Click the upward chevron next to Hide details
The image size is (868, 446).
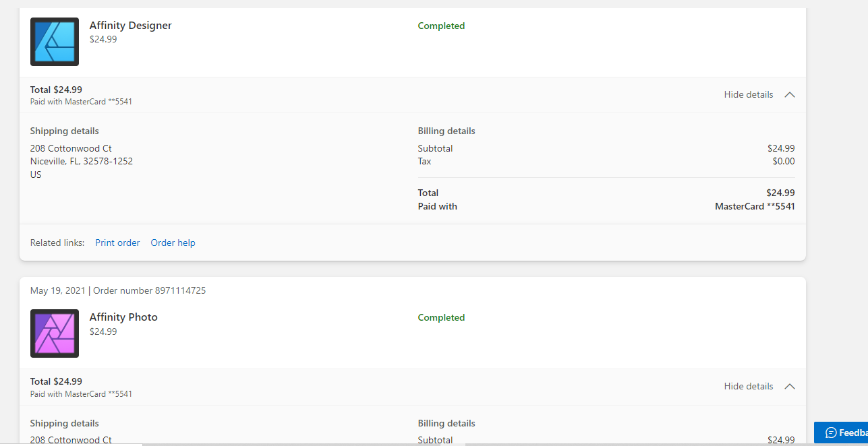[789, 94]
